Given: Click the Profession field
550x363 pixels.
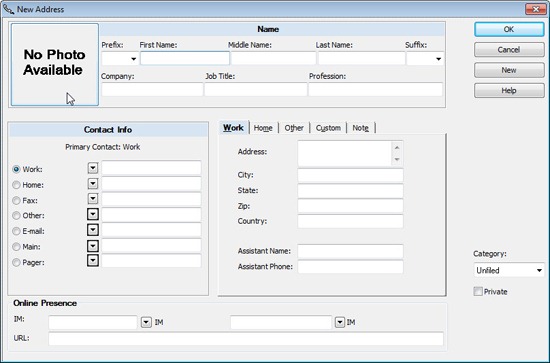Looking at the screenshot, I should point(375,89).
